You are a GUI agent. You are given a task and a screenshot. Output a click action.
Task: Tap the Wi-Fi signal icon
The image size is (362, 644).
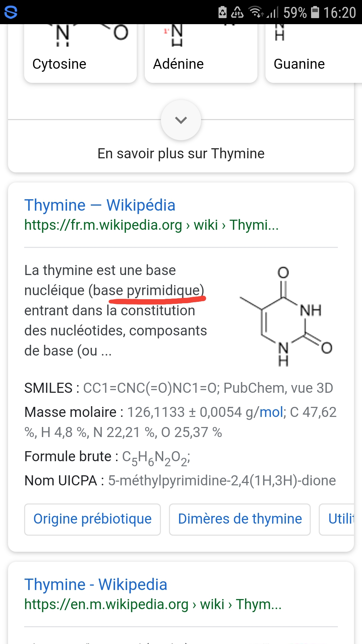256,12
